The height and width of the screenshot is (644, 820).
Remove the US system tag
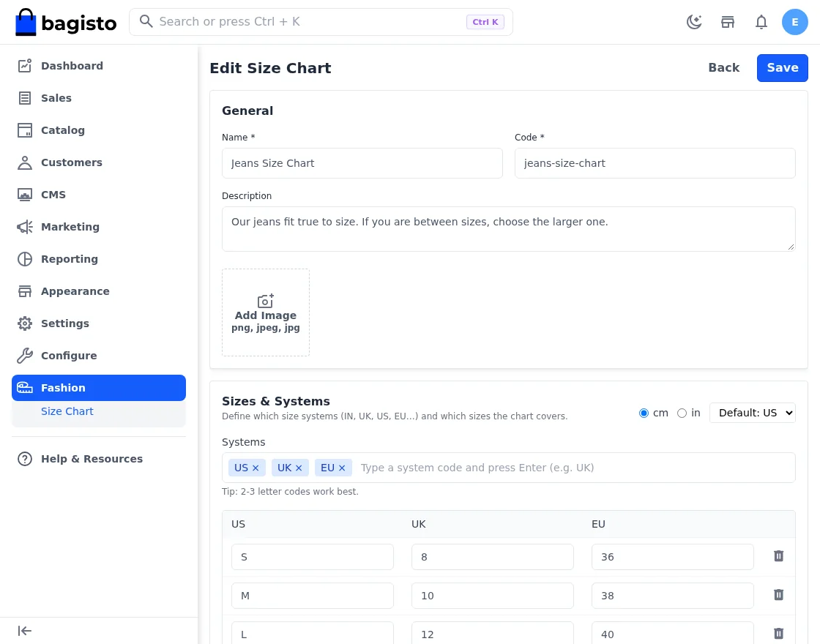(x=256, y=468)
